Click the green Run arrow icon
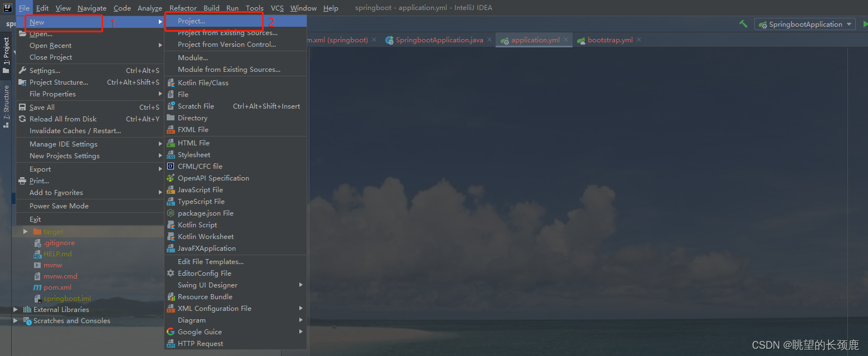 point(865,24)
